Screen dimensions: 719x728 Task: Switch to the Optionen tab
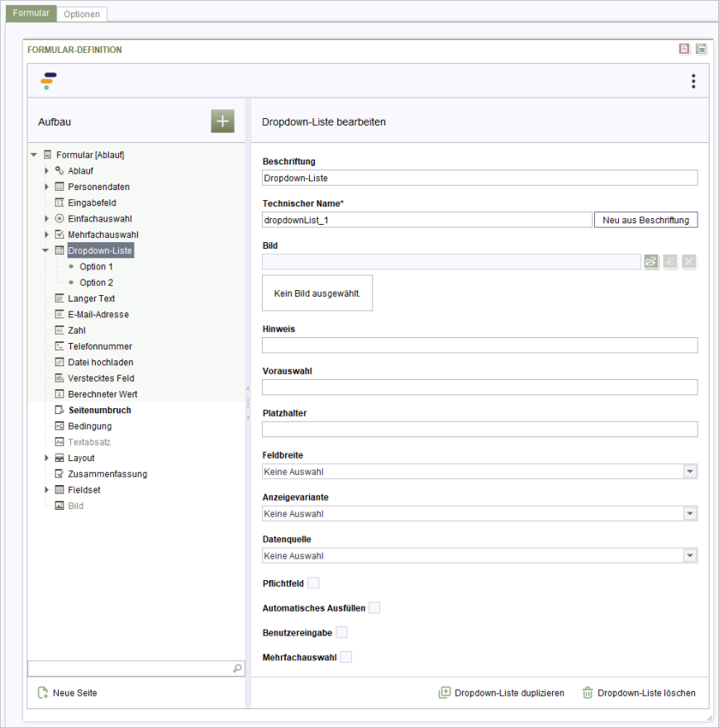[82, 14]
